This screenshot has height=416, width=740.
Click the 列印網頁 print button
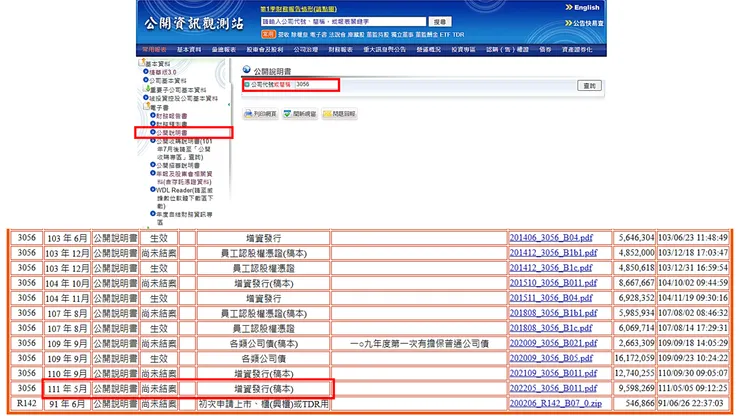pos(261,114)
